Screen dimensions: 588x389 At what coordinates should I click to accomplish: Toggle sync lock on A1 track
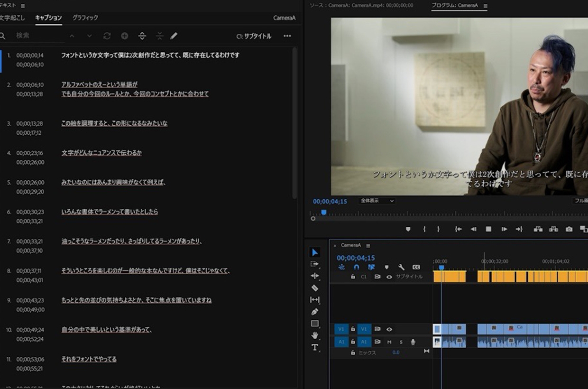377,342
